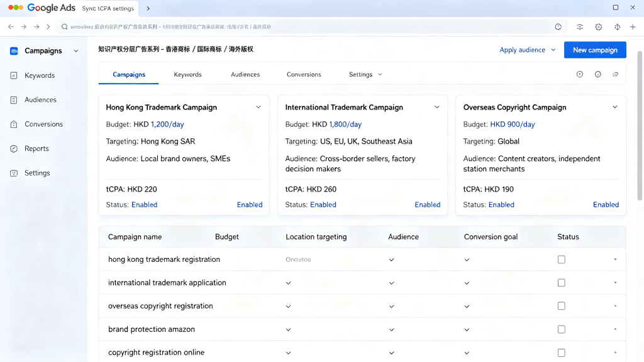Select the Sync tCPA settings window tab
Viewport: 644px width, 362px height.
pyautogui.click(x=108, y=8)
